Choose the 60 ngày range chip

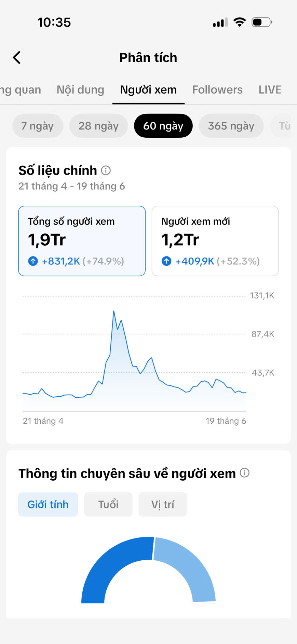tap(163, 126)
